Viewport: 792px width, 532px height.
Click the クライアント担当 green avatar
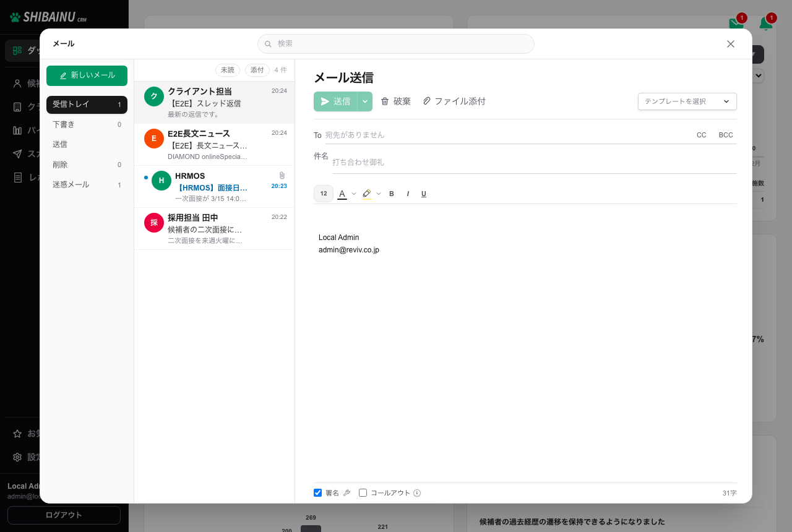154,97
